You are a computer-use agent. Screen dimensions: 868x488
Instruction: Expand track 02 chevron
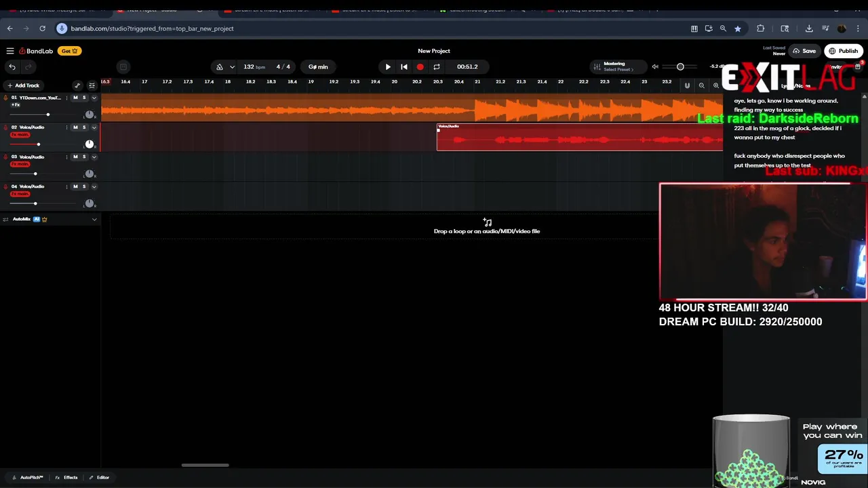(x=94, y=127)
